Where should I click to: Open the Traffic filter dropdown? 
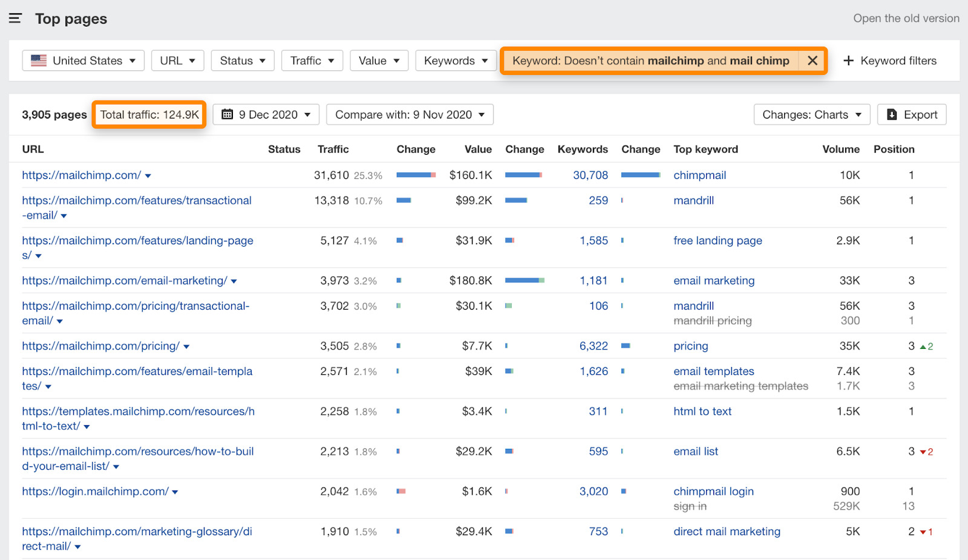click(x=312, y=60)
